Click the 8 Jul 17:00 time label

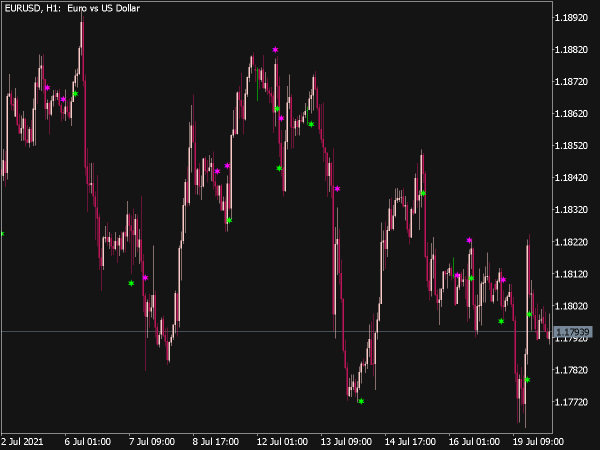point(216,442)
